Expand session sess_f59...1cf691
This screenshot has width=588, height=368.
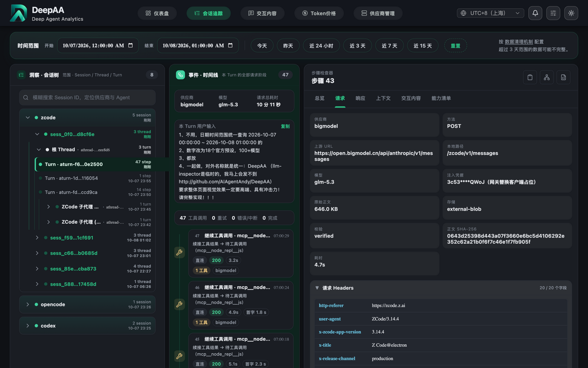37,238
